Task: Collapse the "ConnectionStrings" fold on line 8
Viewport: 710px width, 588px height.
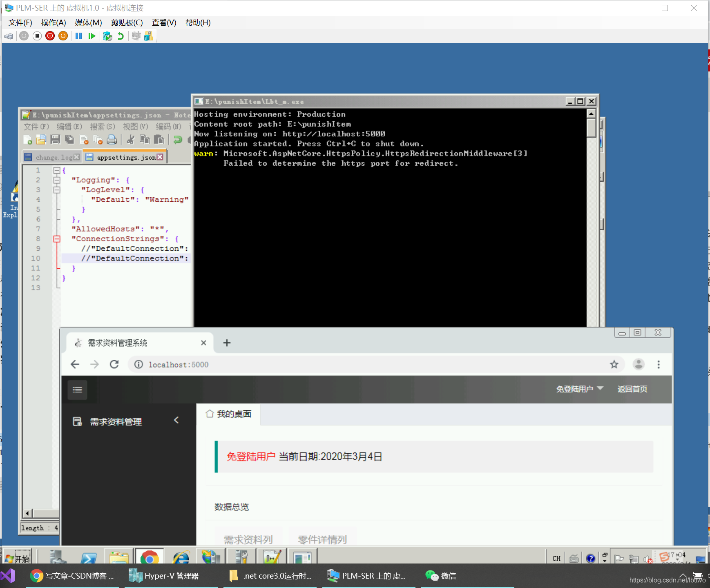Action: [x=57, y=239]
